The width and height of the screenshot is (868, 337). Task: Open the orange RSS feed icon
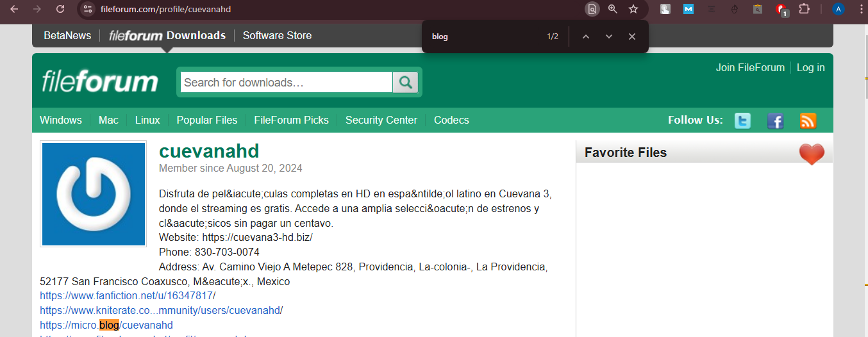click(808, 120)
